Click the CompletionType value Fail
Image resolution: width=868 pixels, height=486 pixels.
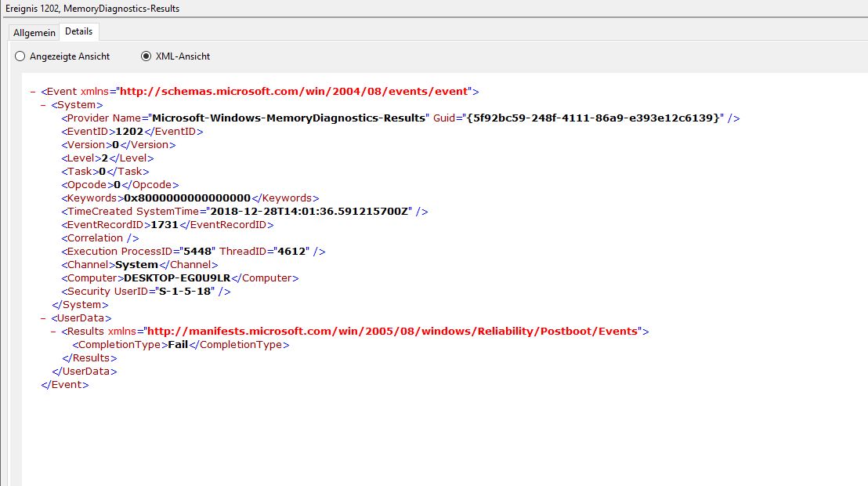[179, 345]
